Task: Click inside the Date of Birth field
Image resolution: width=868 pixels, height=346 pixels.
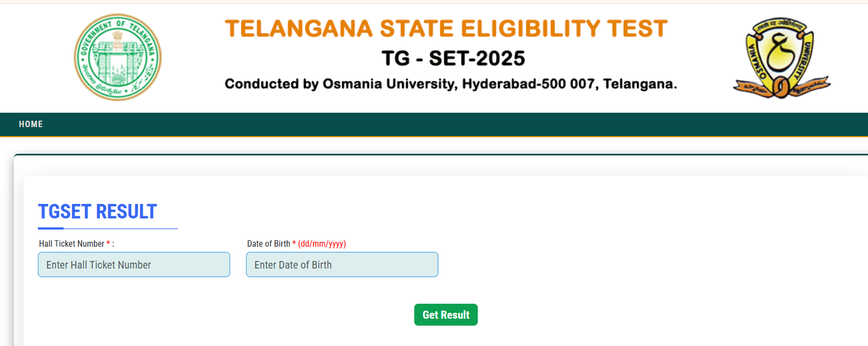Action: [342, 265]
